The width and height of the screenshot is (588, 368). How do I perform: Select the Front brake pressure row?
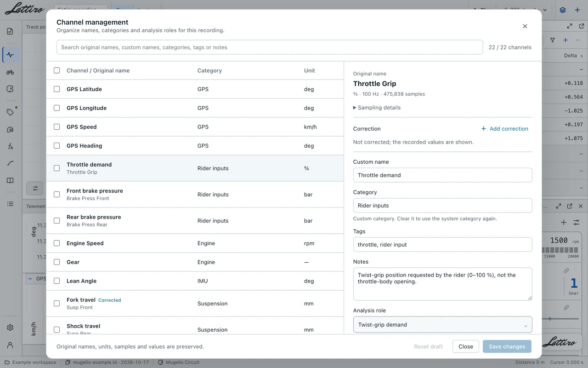[195, 195]
